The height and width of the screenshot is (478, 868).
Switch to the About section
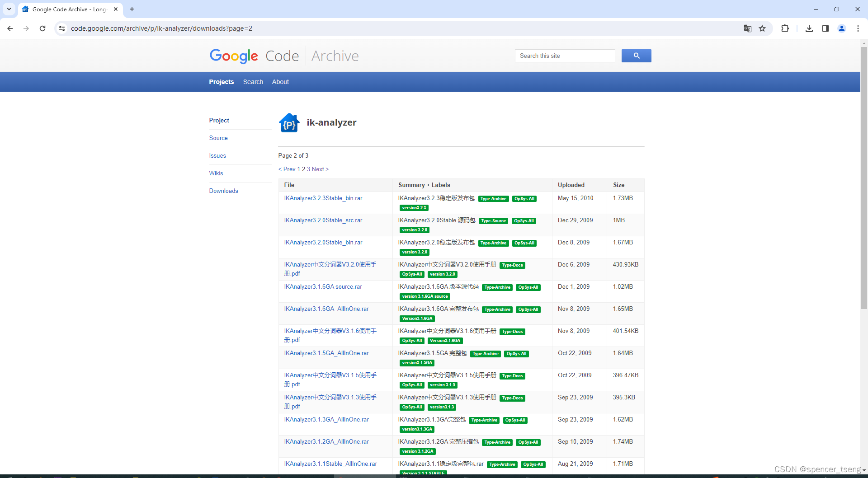pyautogui.click(x=280, y=82)
